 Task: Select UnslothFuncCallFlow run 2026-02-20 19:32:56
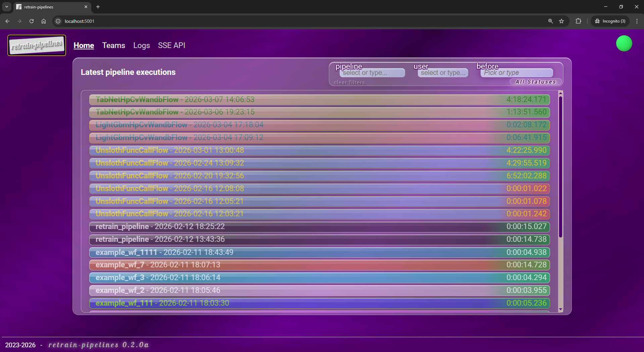tap(319, 176)
